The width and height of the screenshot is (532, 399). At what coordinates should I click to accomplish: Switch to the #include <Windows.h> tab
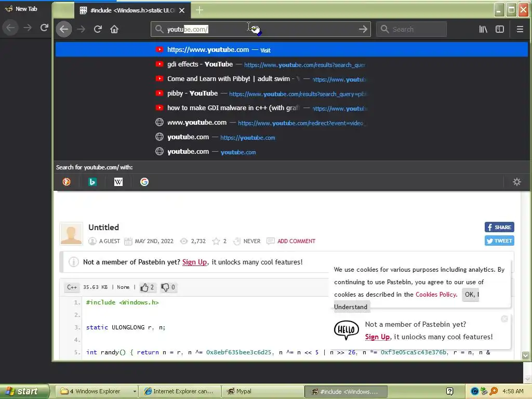tap(132, 10)
